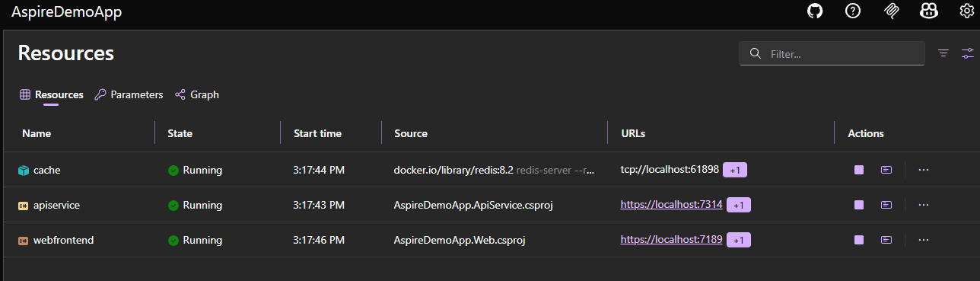Click AspireDemoApp.Web.csproj source text
The width and height of the screenshot is (980, 281).
coord(460,240)
